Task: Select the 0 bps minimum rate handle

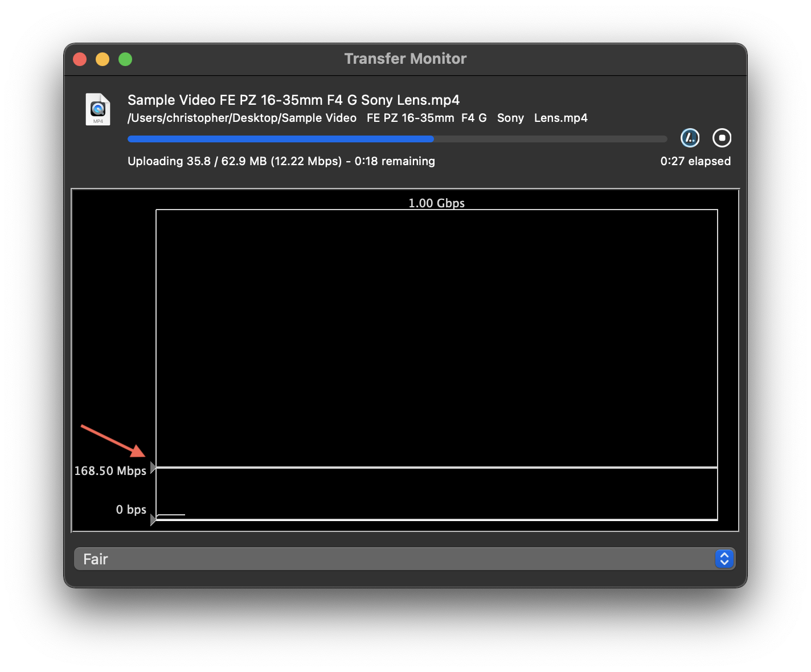Action: coord(153,519)
